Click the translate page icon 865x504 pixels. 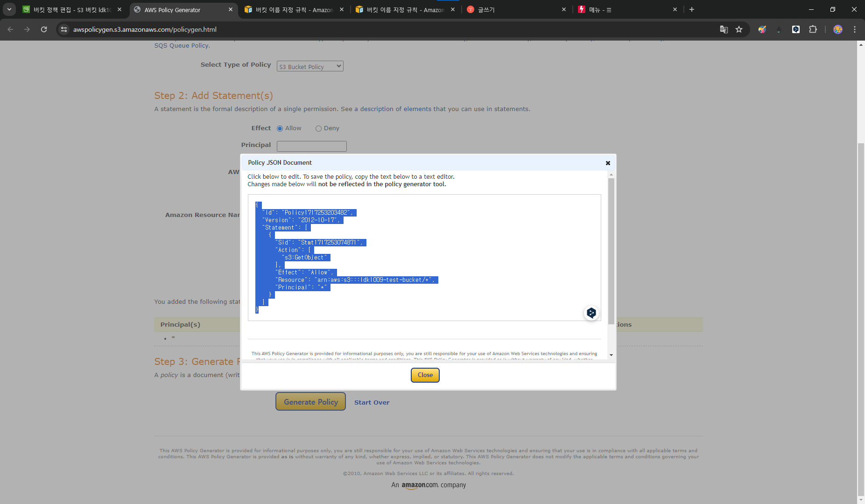[x=724, y=29]
